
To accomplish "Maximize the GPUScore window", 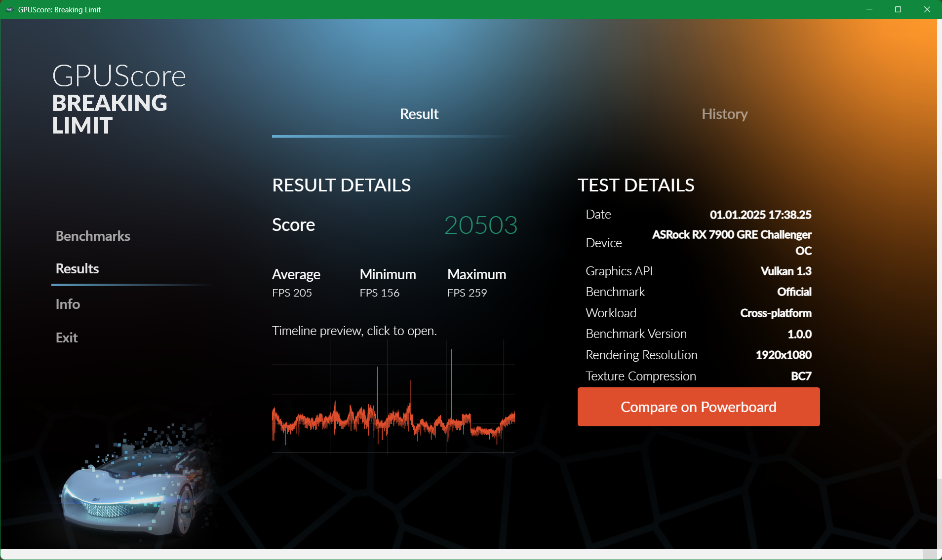I will tap(898, 9).
